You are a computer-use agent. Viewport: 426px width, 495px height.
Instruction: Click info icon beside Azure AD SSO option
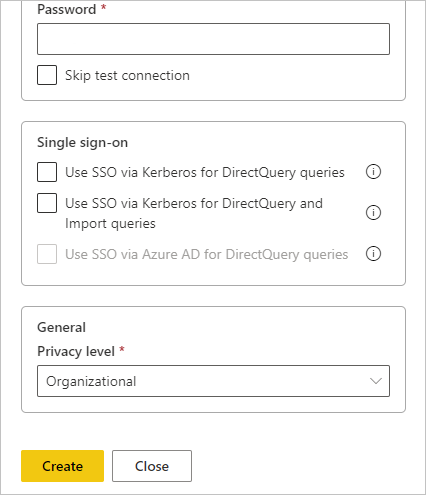[373, 254]
